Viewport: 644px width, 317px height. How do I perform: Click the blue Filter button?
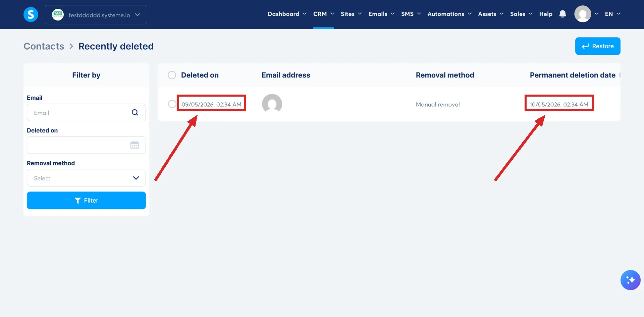tap(86, 200)
